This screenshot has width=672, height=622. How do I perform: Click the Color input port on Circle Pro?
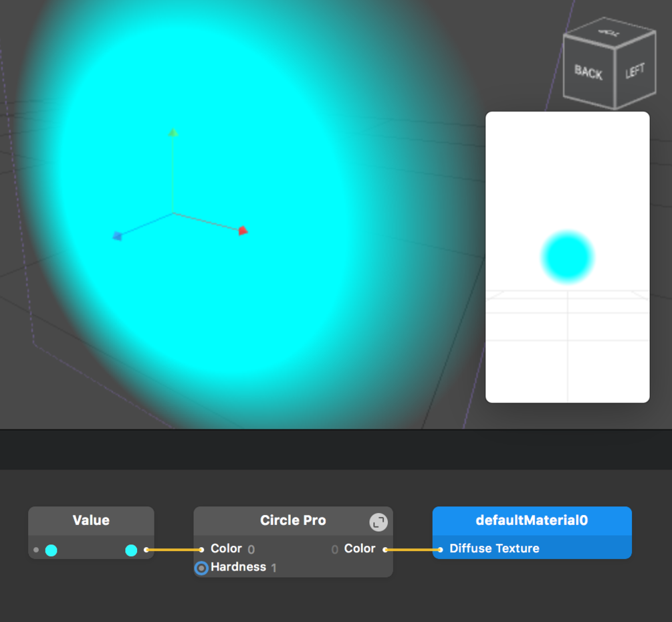coord(202,548)
